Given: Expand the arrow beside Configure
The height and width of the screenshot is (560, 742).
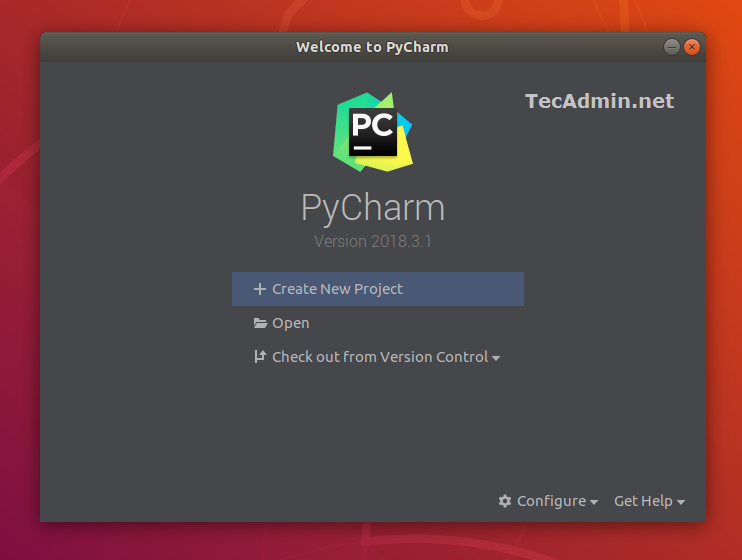Looking at the screenshot, I should click(x=594, y=502).
